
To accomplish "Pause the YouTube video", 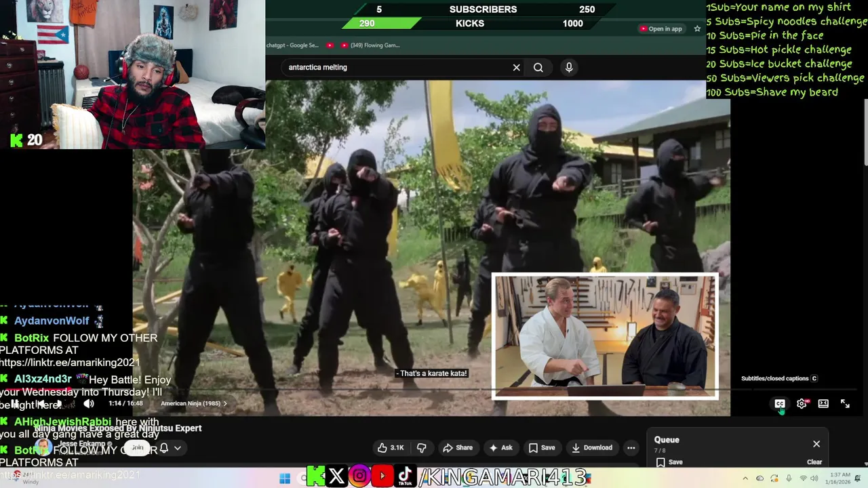I will pos(15,404).
